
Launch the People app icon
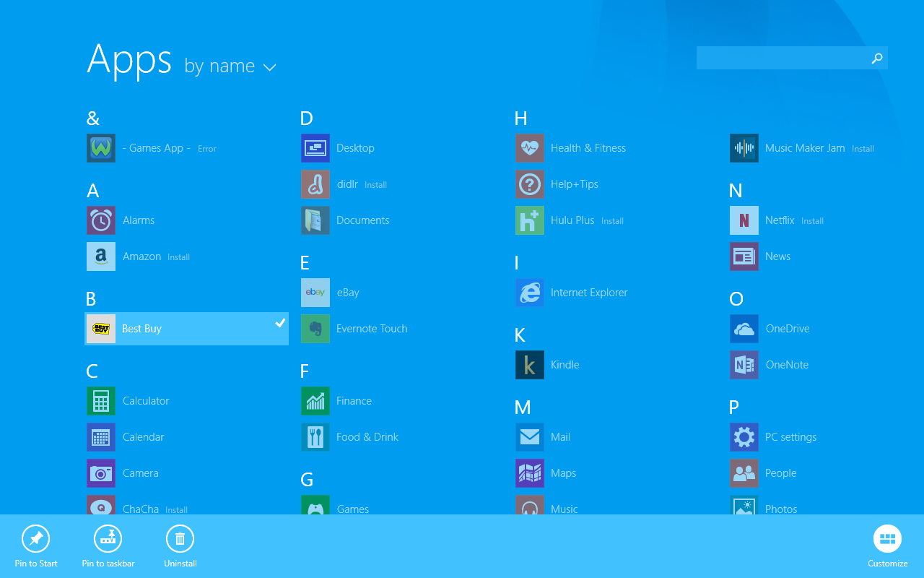click(x=744, y=473)
